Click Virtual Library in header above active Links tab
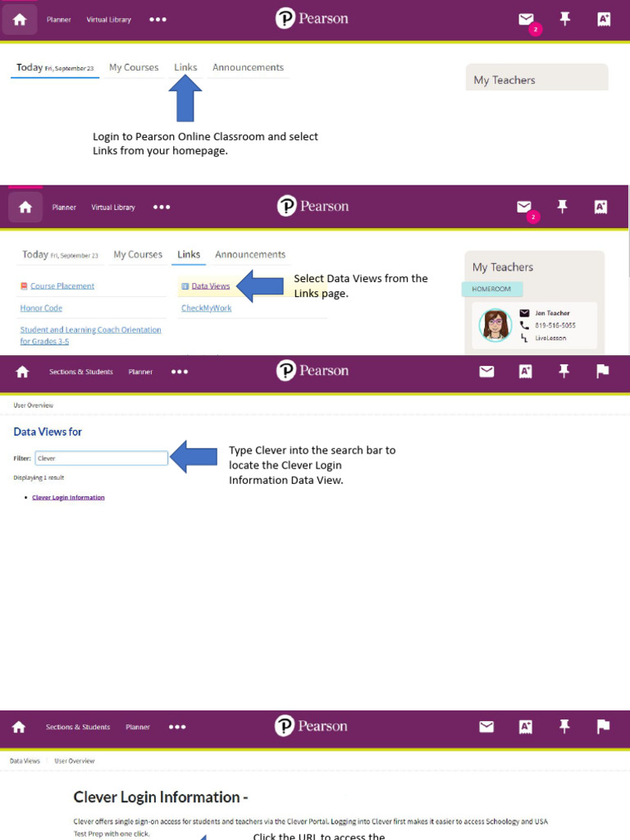 click(113, 208)
